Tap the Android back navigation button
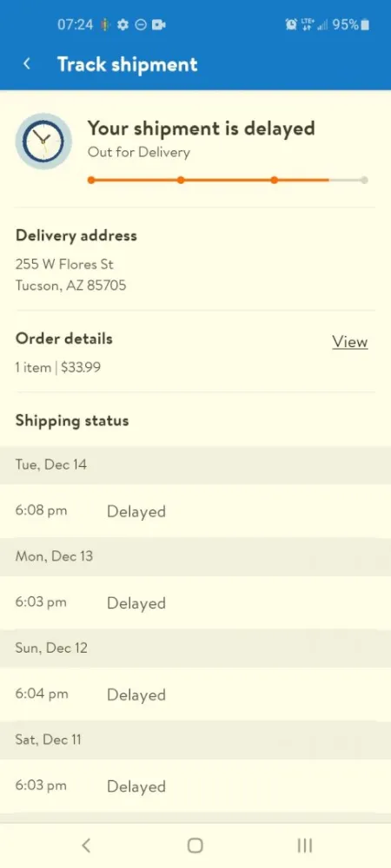 click(x=85, y=845)
